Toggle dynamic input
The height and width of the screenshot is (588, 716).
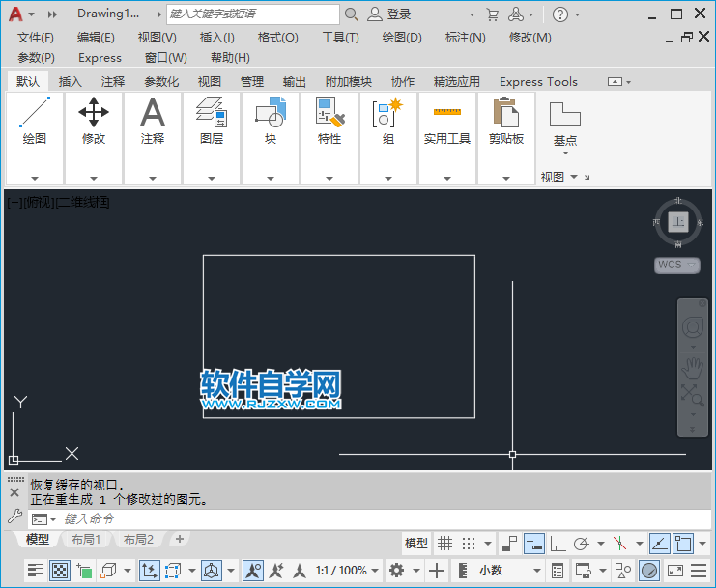[533, 544]
